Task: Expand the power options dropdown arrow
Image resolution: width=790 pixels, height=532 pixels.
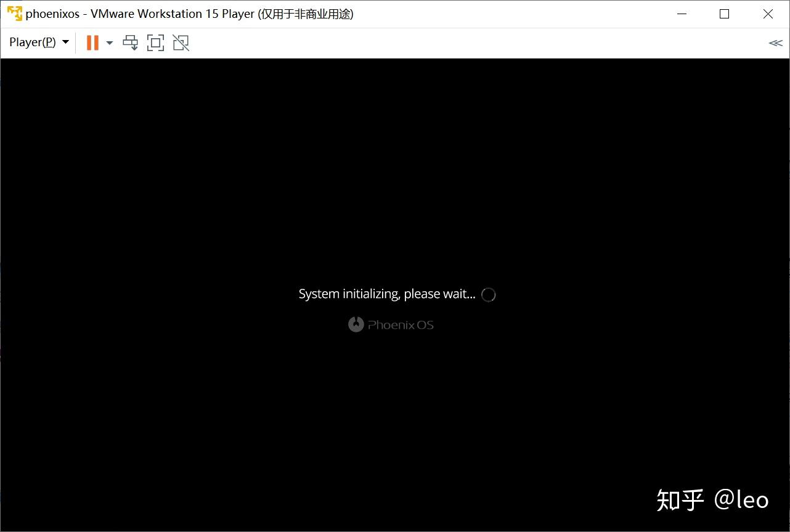Action: 110,42
